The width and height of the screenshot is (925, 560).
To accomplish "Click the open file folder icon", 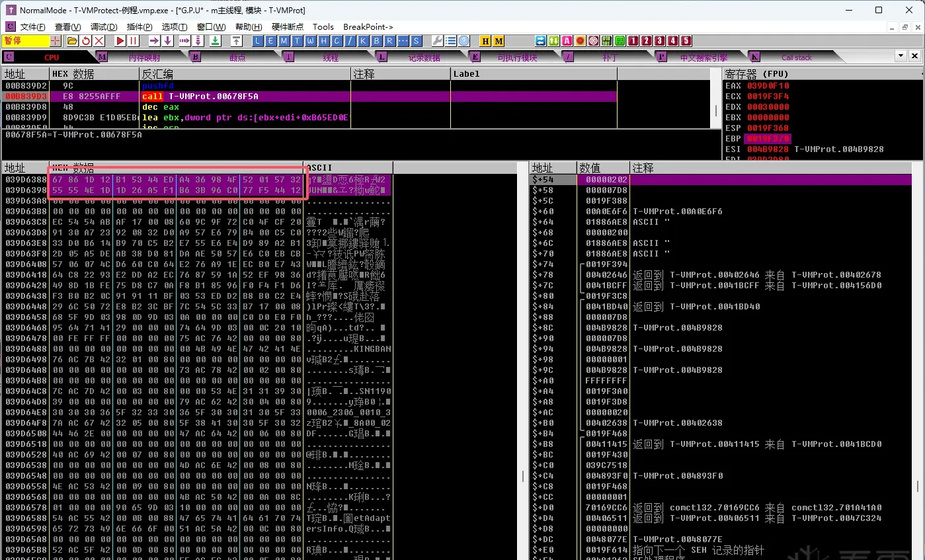I will tap(72, 40).
